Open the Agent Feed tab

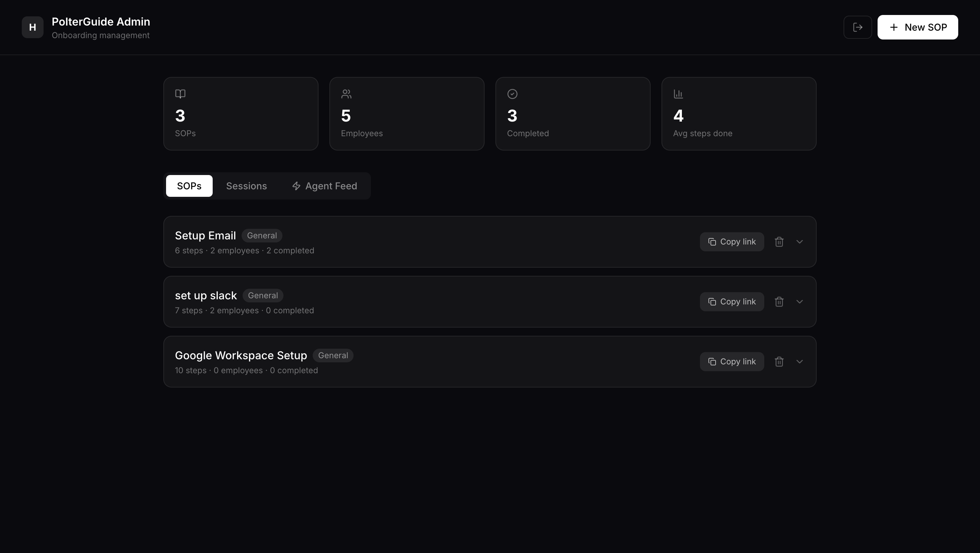[325, 186]
